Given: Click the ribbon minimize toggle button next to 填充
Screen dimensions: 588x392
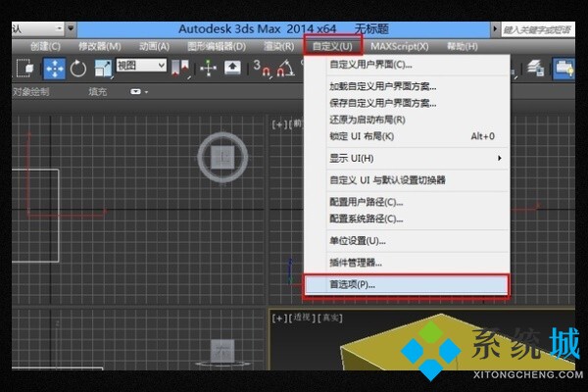Looking at the screenshot, I should 136,92.
